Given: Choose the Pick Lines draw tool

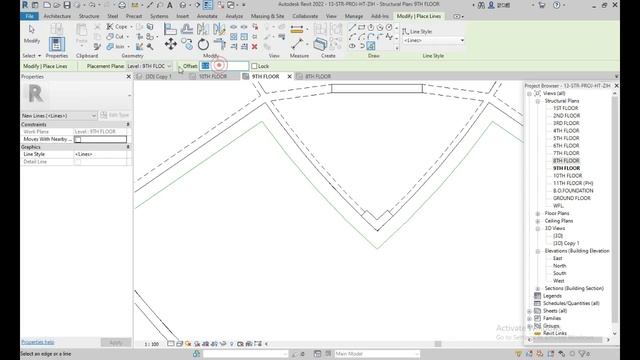Looking at the screenshot, I should [x=371, y=46].
